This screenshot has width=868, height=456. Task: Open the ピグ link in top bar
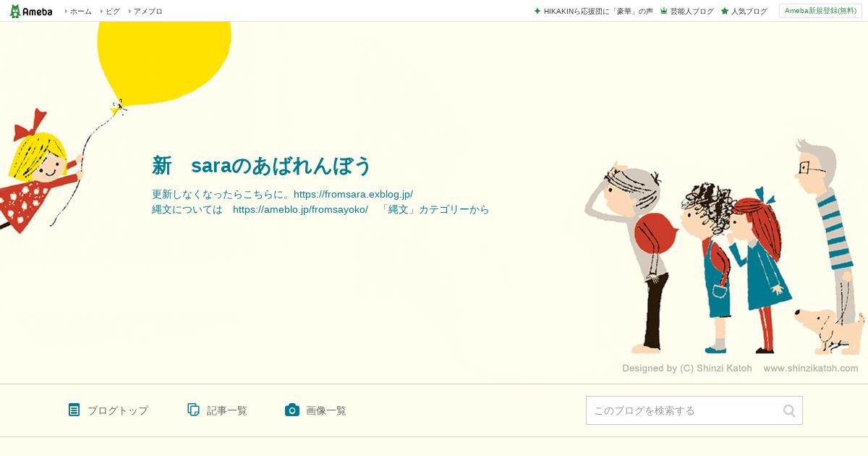113,12
